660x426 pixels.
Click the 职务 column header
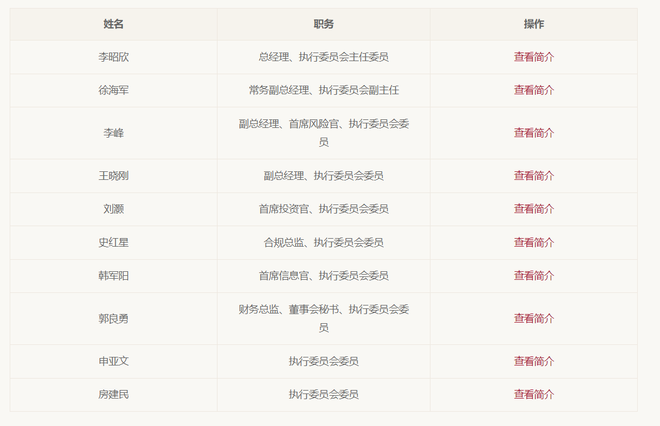click(323, 24)
